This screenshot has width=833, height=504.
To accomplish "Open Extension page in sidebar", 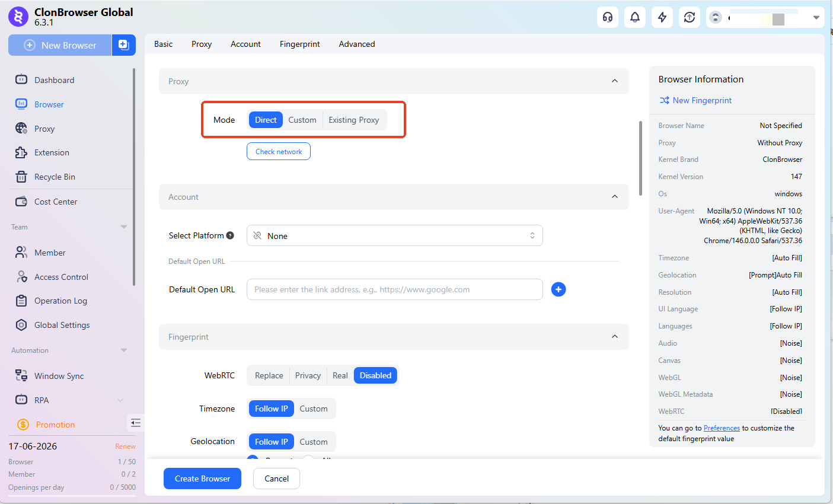I will 52,152.
